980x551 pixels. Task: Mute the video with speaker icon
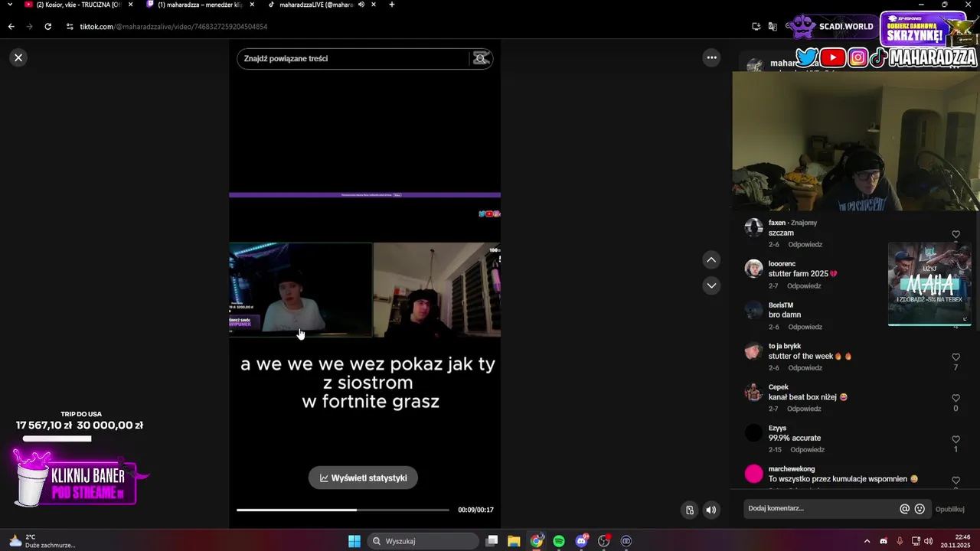click(x=711, y=510)
